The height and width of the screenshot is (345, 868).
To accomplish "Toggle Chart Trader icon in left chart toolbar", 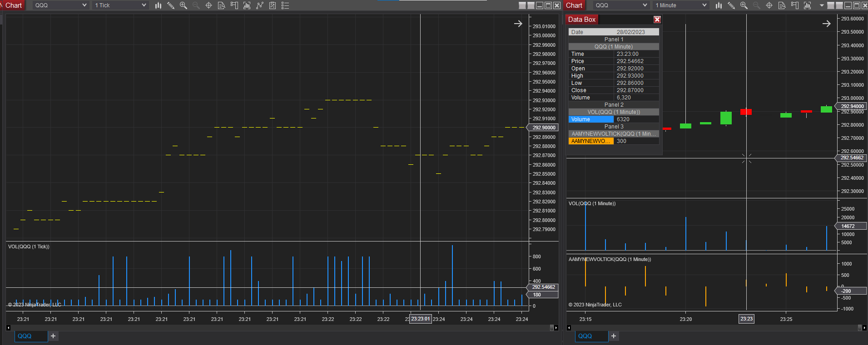I will click(x=234, y=5).
